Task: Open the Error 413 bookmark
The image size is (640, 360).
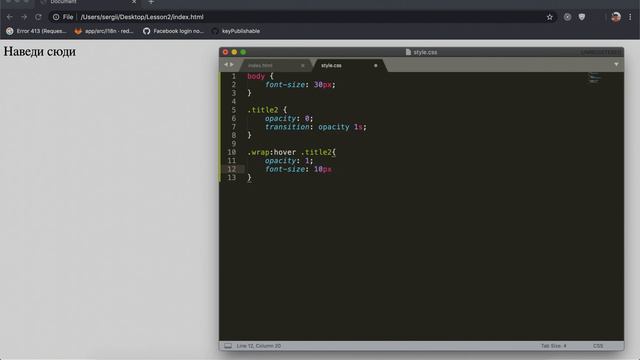Action: (x=36, y=31)
